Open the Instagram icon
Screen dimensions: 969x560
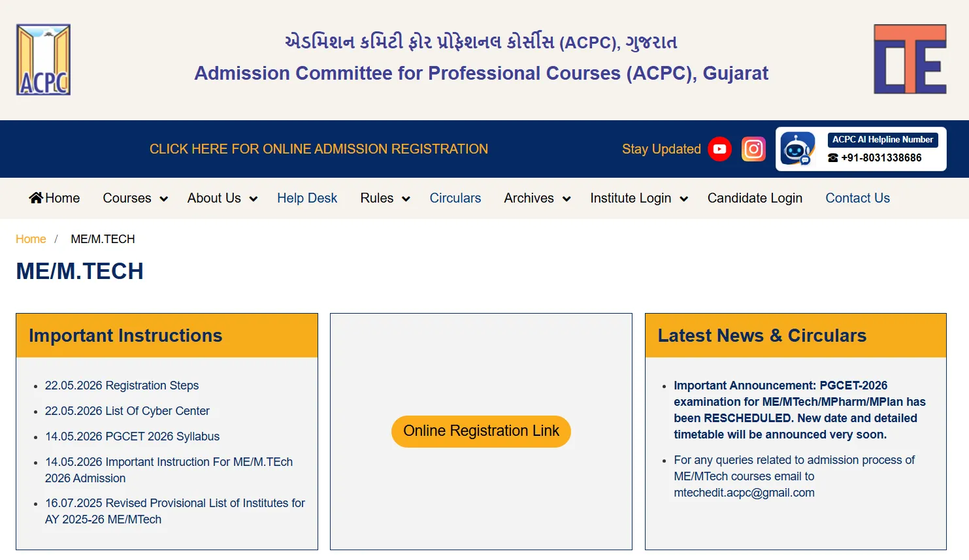(x=753, y=149)
